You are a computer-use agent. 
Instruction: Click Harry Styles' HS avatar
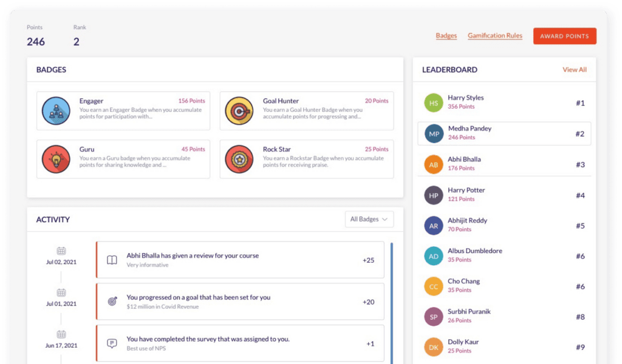point(433,102)
